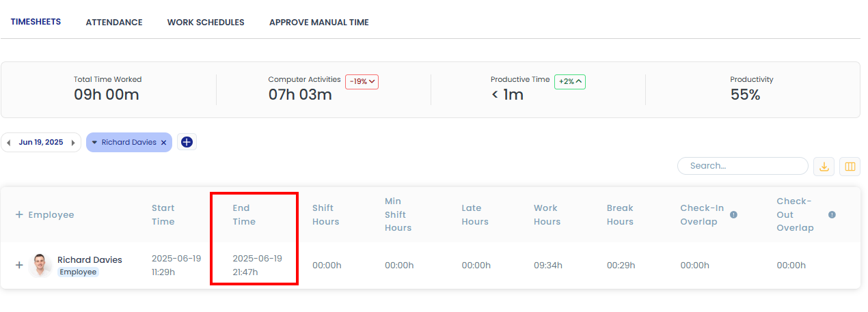Open Computer Activities -19% indicator

(x=362, y=81)
